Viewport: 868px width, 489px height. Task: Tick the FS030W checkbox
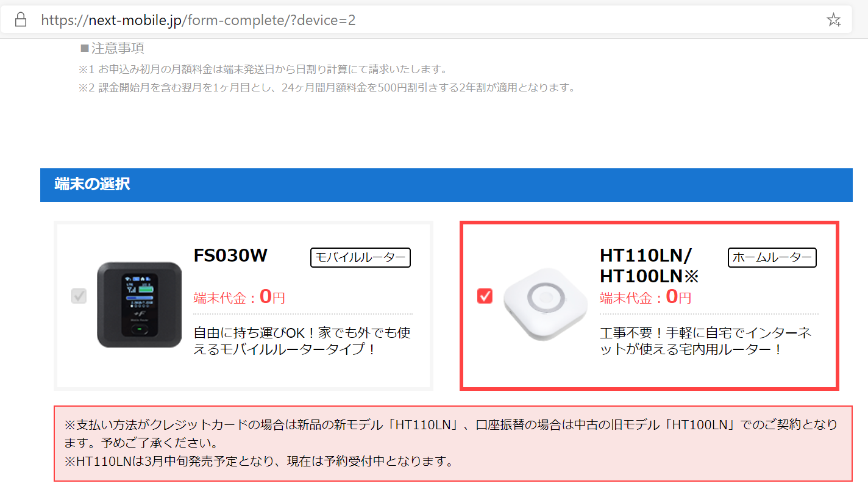pos(79,296)
